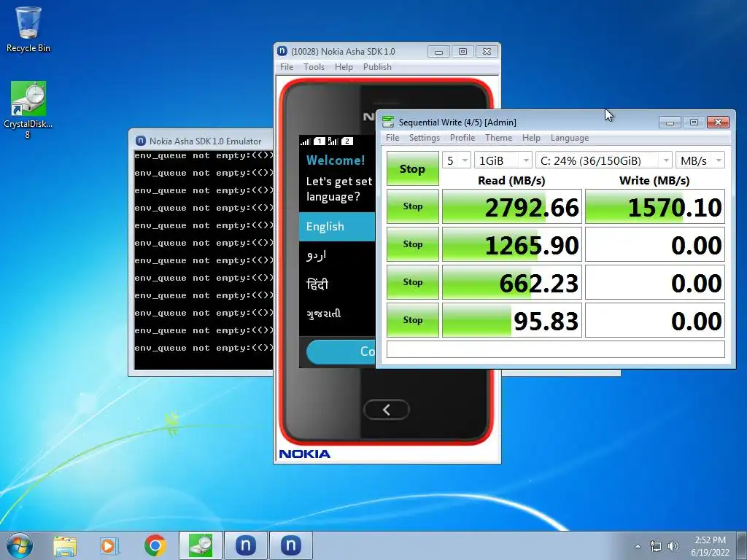Screen dimensions: 747x560
Task: Select the Urdu language option on phone
Action: point(337,256)
